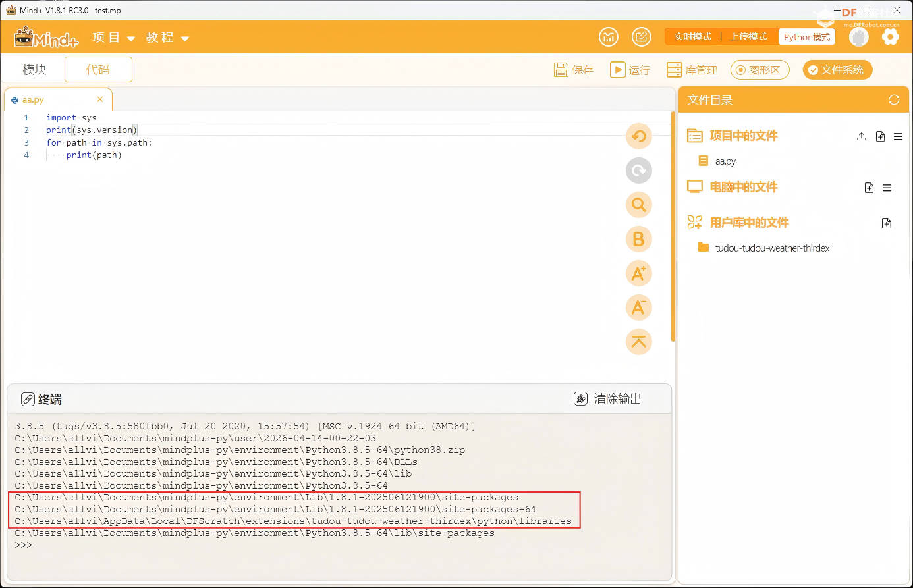The width and height of the screenshot is (913, 588).
Task: Switch to the 模块 tab
Action: (34, 69)
